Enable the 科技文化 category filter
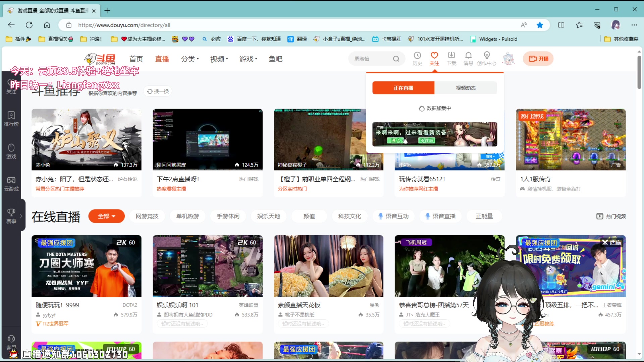The image size is (644, 362). pos(350,216)
